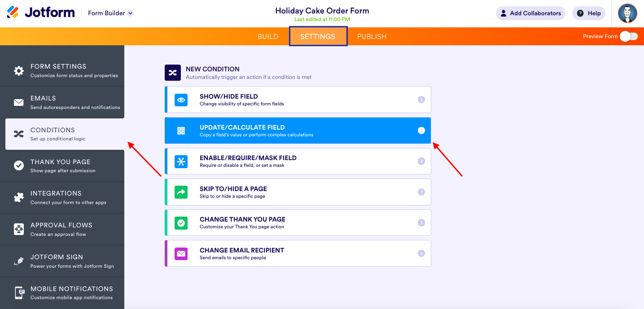Open the Form Builder dropdown
The height and width of the screenshot is (309, 644).
tap(130, 13)
